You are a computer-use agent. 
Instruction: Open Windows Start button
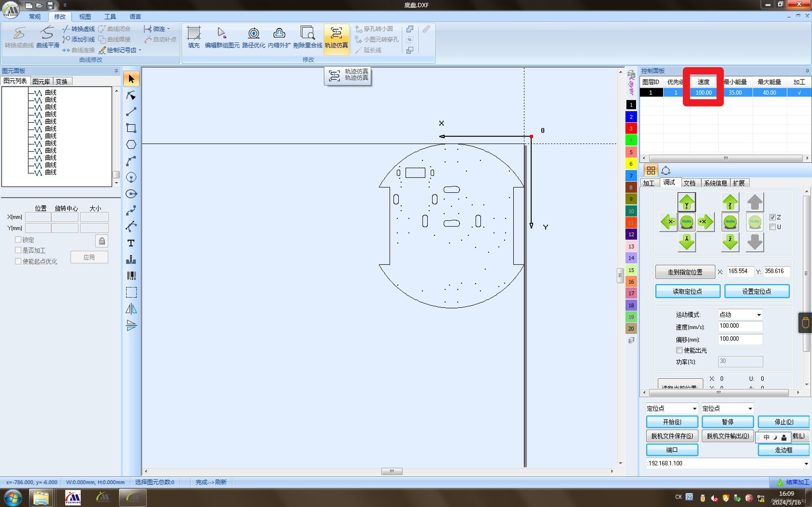(x=13, y=498)
